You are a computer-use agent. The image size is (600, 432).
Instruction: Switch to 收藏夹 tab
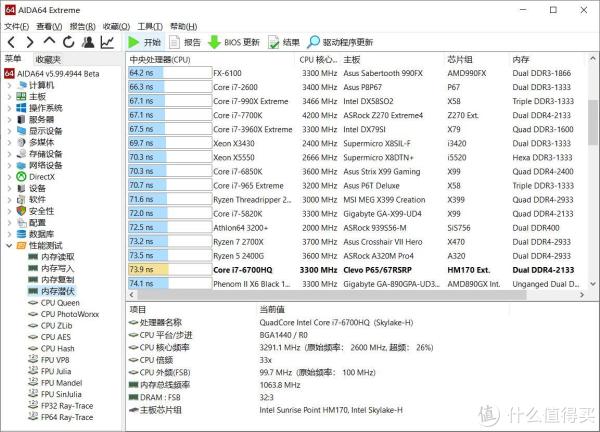click(x=48, y=59)
